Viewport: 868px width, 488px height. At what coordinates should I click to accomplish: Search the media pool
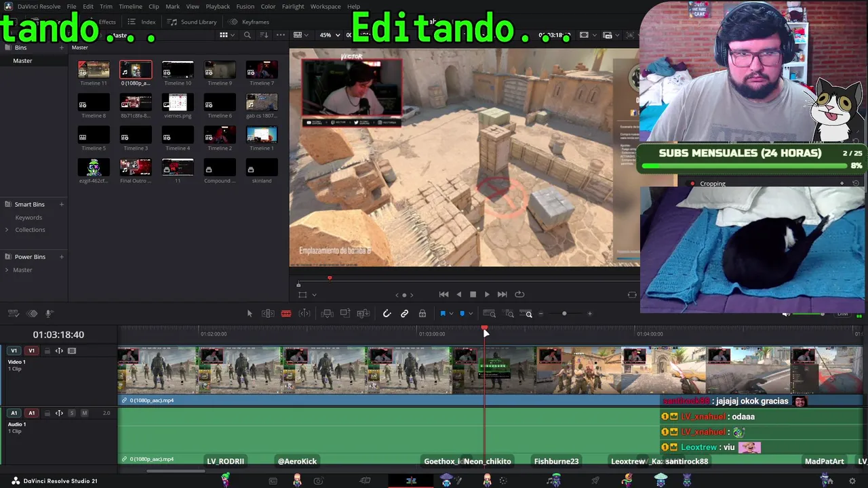coord(248,35)
